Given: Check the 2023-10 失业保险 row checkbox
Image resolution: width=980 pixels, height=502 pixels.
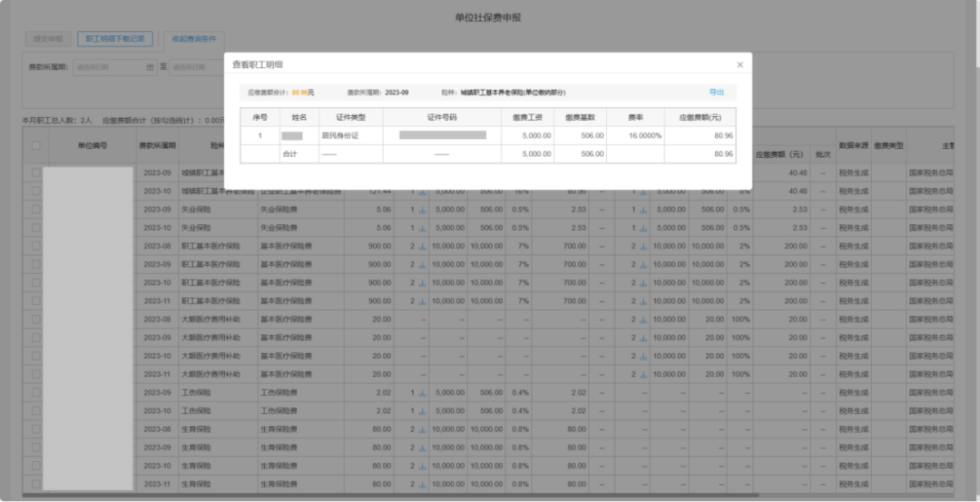Looking at the screenshot, I should pyautogui.click(x=36, y=228).
